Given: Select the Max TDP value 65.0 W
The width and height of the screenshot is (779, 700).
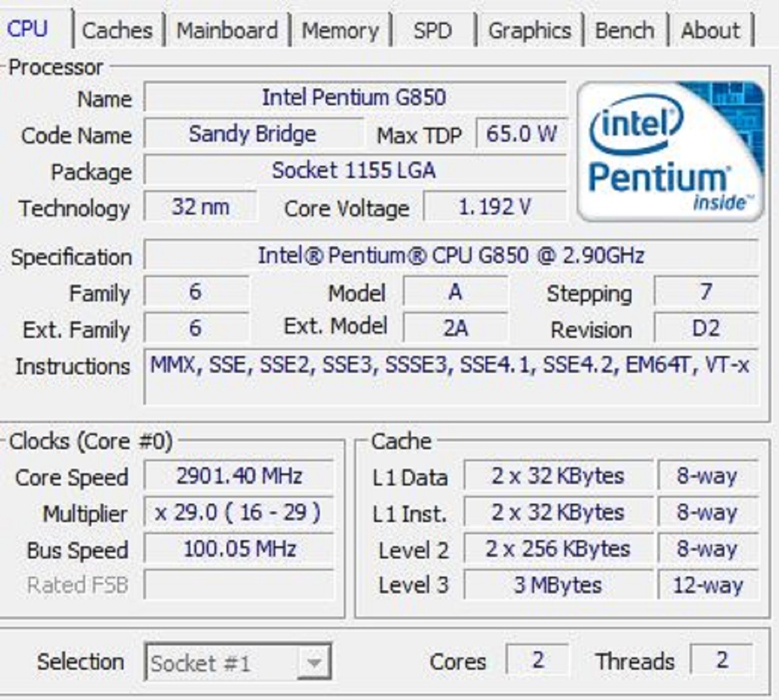Looking at the screenshot, I should click(x=521, y=134).
